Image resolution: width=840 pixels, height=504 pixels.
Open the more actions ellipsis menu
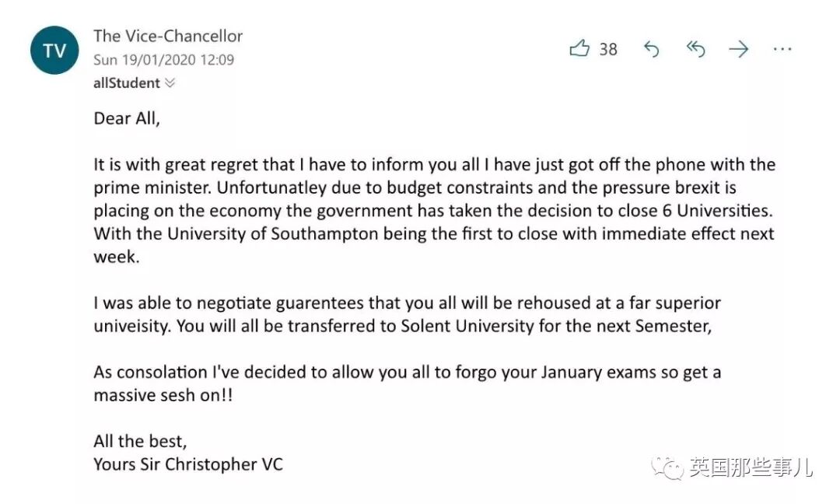(782, 49)
